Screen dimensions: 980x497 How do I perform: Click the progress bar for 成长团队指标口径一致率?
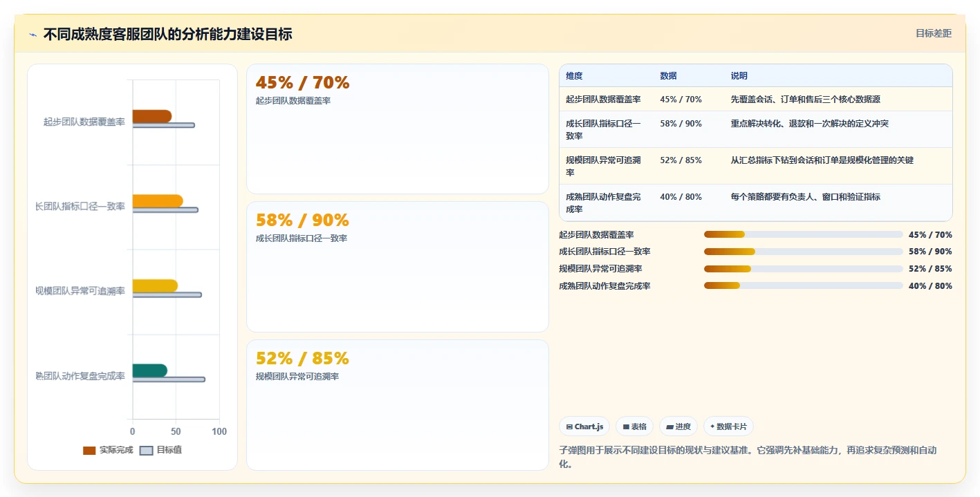click(x=804, y=252)
